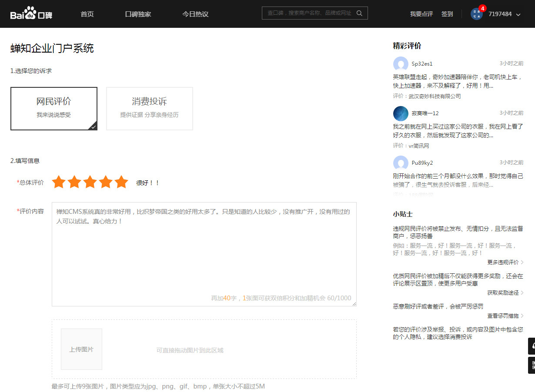Select the 网民评价 option card
This screenshot has height=392, width=535.
54,109
